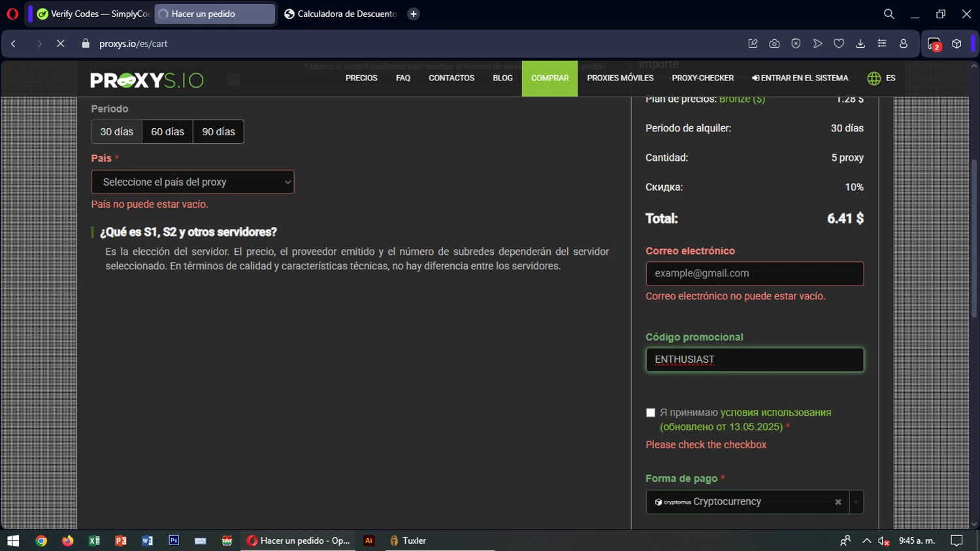Screen dimensions: 980x551
Task: Go forward with the browser forward arrow
Action: coord(40,44)
